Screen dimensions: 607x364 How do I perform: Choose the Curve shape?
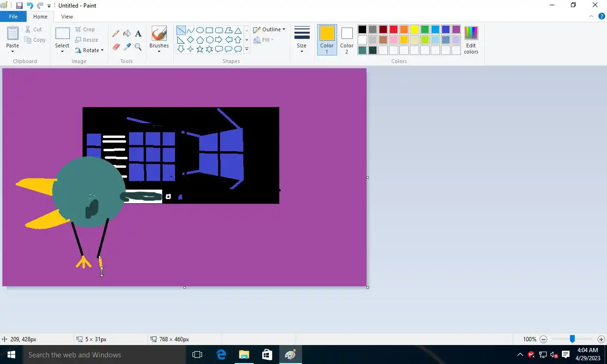(x=191, y=30)
